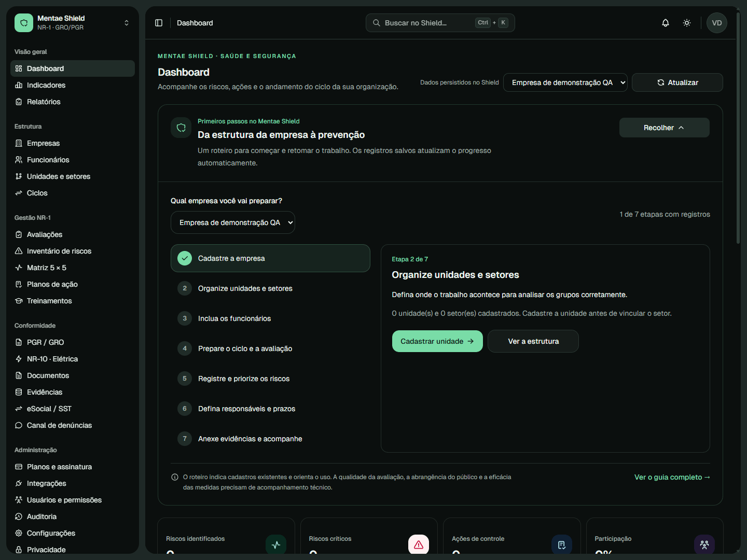Click the Participação people icon
747x560 pixels.
pyautogui.click(x=704, y=544)
